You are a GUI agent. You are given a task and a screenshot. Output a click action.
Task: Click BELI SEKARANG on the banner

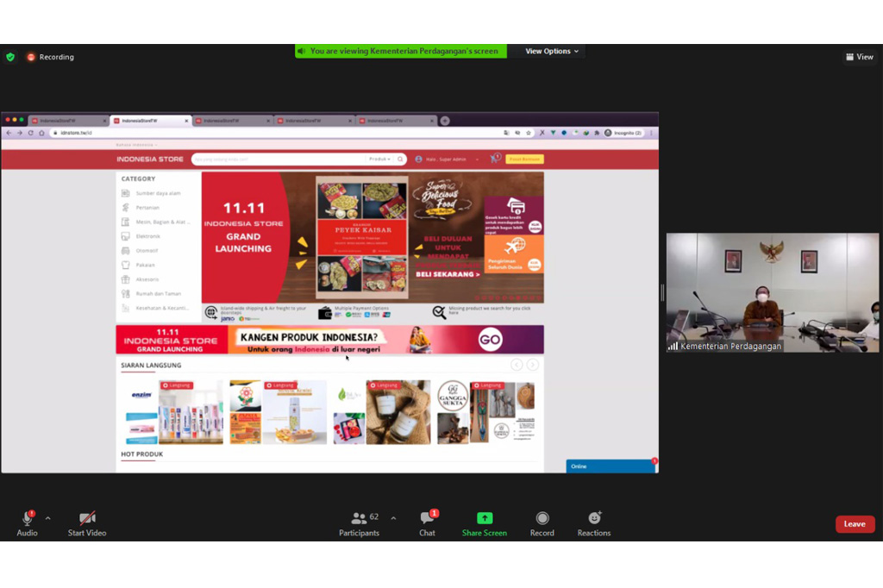pos(448,274)
